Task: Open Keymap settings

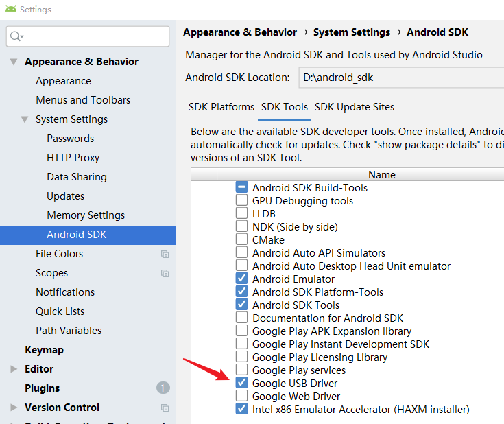Action: pos(45,350)
